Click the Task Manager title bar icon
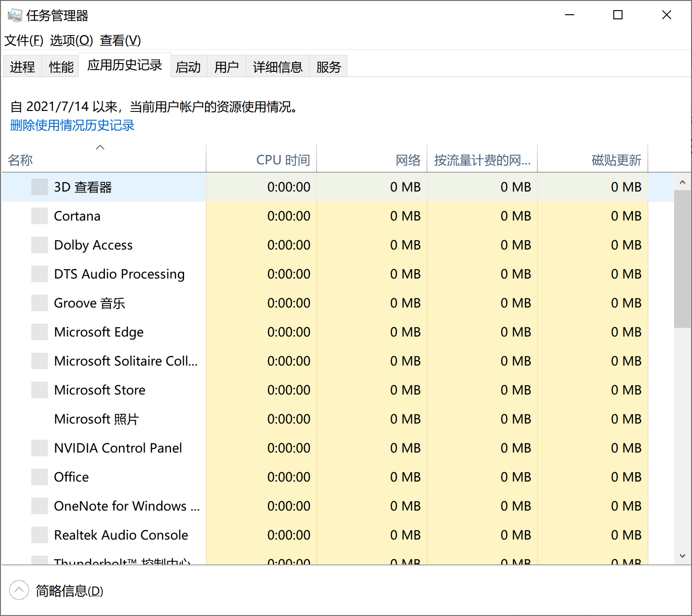Image resolution: width=692 pixels, height=616 pixels. [x=15, y=15]
